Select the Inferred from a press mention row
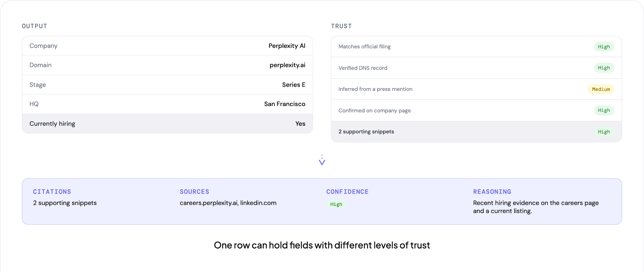Viewport: 644px width, 272px height. [476, 89]
